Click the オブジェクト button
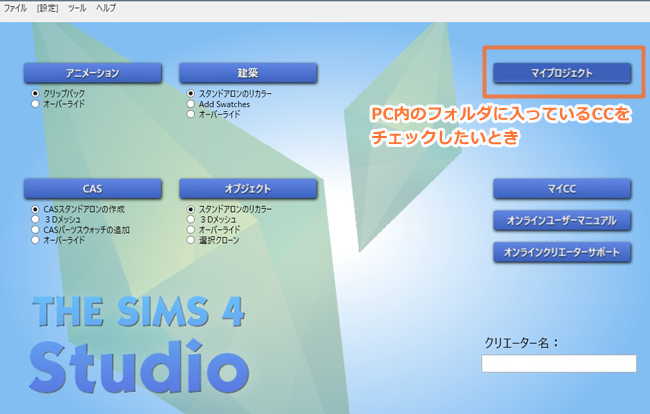The image size is (650, 414). coord(248,189)
